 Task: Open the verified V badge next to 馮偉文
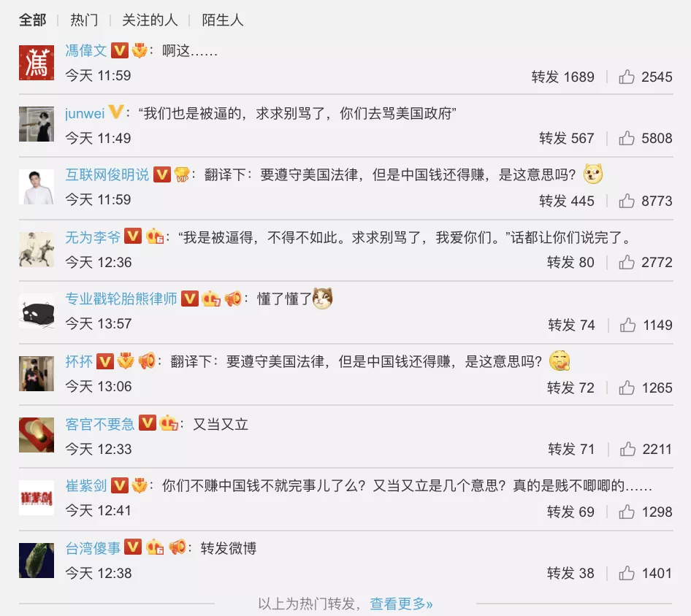pos(119,50)
